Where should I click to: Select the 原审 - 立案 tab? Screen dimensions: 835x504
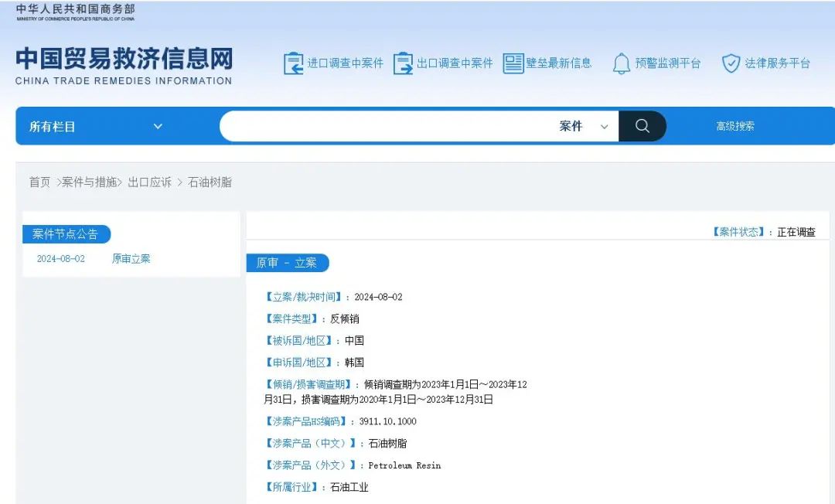(288, 263)
